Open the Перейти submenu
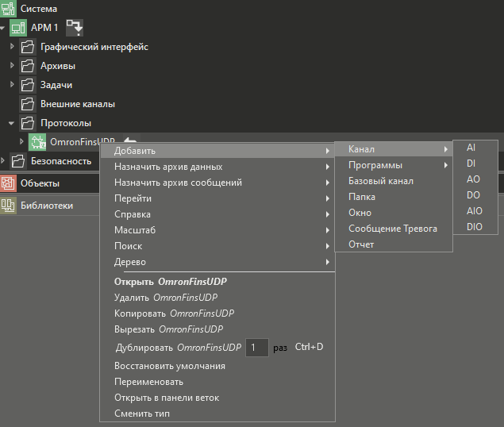Screen dimensions: 504x427 [x=217, y=198]
